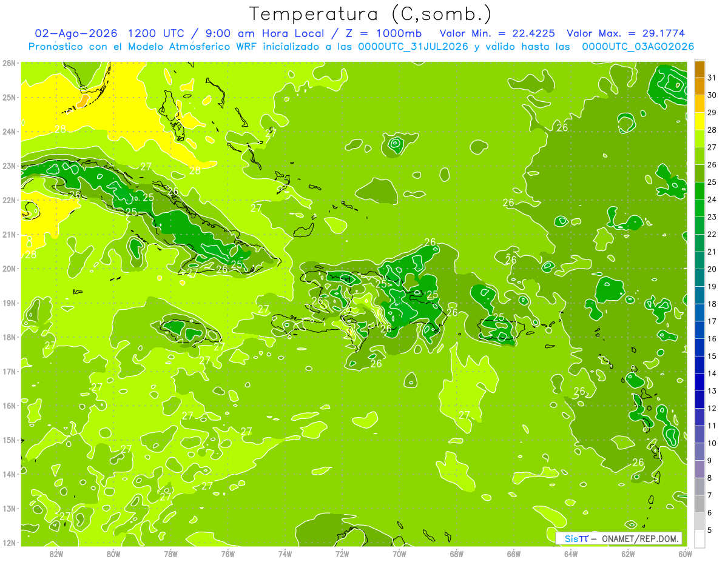Image resolution: width=728 pixels, height=562 pixels.
Task: Click longitude axis label '66W'
Action: 514,554
